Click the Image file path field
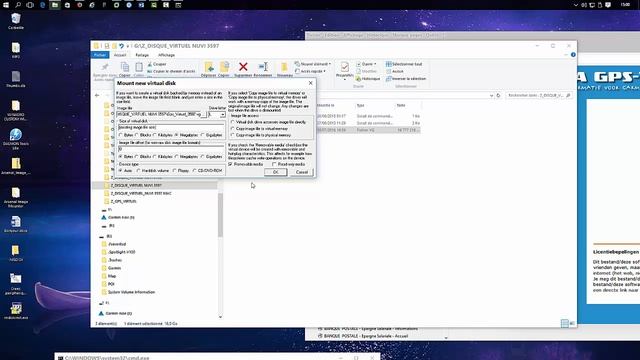Viewport: 640px width, 360px height. (159, 115)
